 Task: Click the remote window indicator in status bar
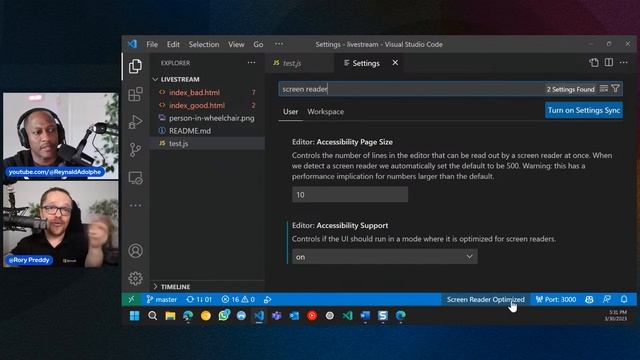131,299
